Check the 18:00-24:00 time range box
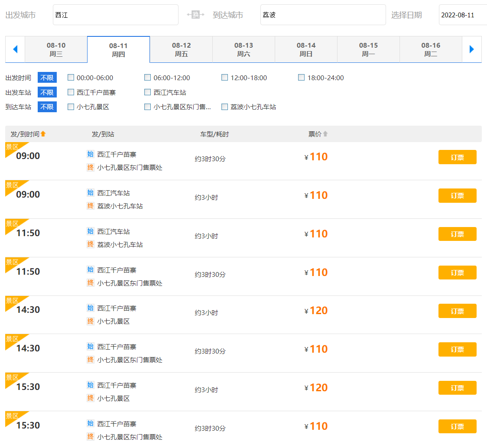487x448 pixels. (302, 78)
